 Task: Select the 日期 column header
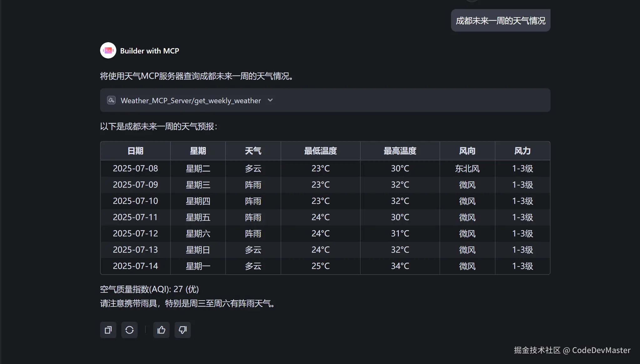click(x=135, y=151)
